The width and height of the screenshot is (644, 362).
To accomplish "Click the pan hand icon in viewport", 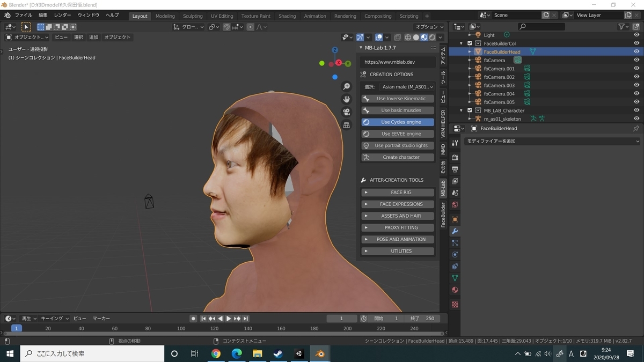I will coord(347,99).
